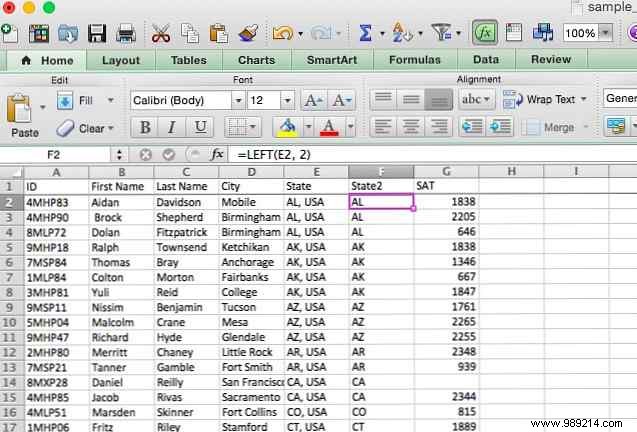Screen dimensions: 637x432
Task: Select column G header
Action: pos(446,171)
